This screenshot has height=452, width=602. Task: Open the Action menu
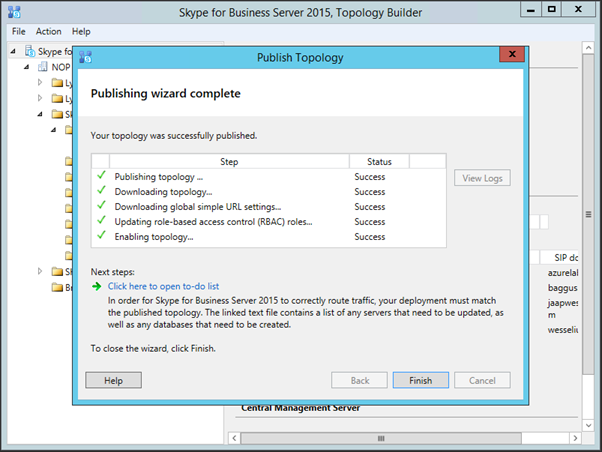coord(48,32)
